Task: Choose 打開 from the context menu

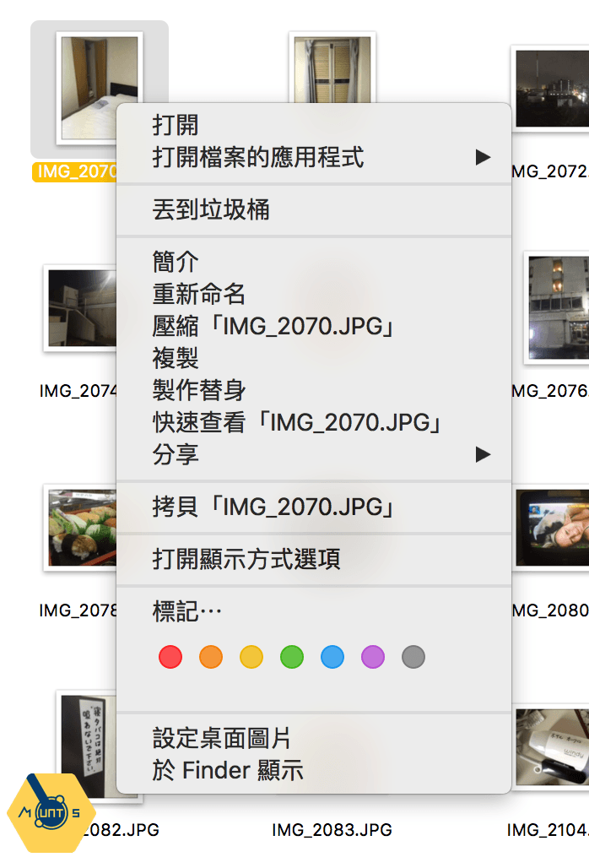Action: tap(314, 125)
